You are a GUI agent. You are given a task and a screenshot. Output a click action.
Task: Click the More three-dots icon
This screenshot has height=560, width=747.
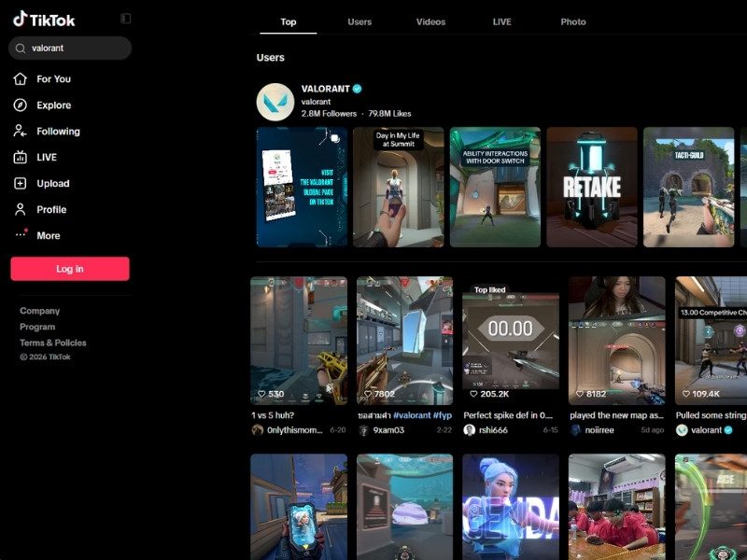(x=20, y=234)
